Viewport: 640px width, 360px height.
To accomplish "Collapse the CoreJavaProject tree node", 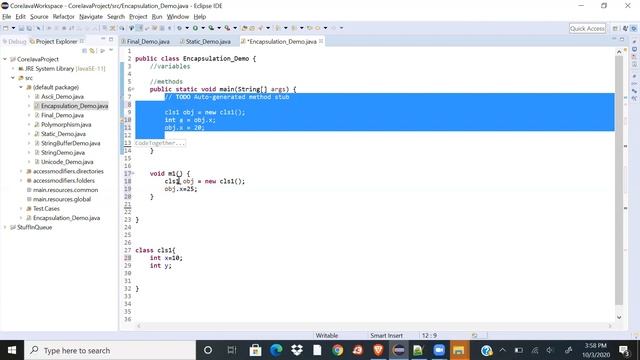I will pyautogui.click(x=5, y=59).
